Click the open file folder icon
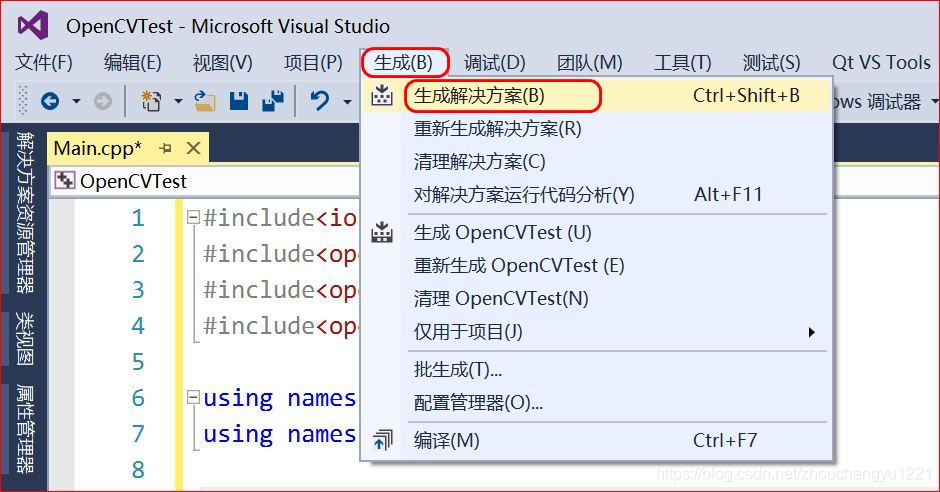This screenshot has height=492, width=940. [x=204, y=101]
